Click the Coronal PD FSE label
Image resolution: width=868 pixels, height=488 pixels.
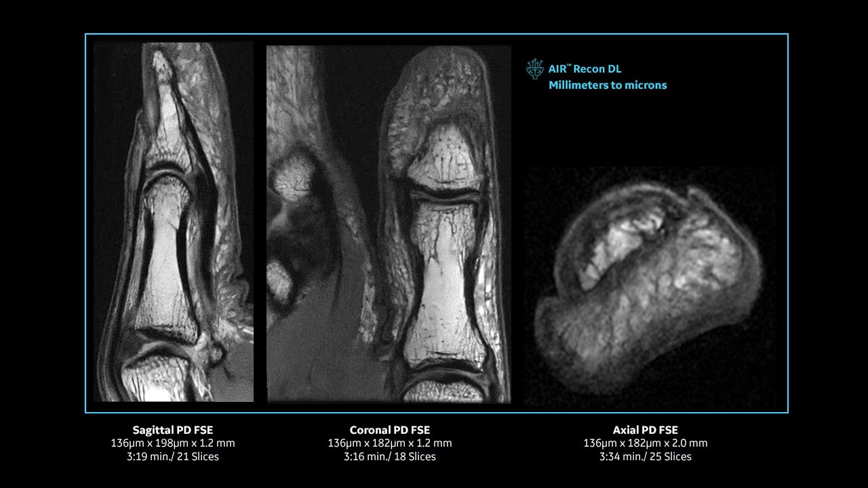[390, 430]
